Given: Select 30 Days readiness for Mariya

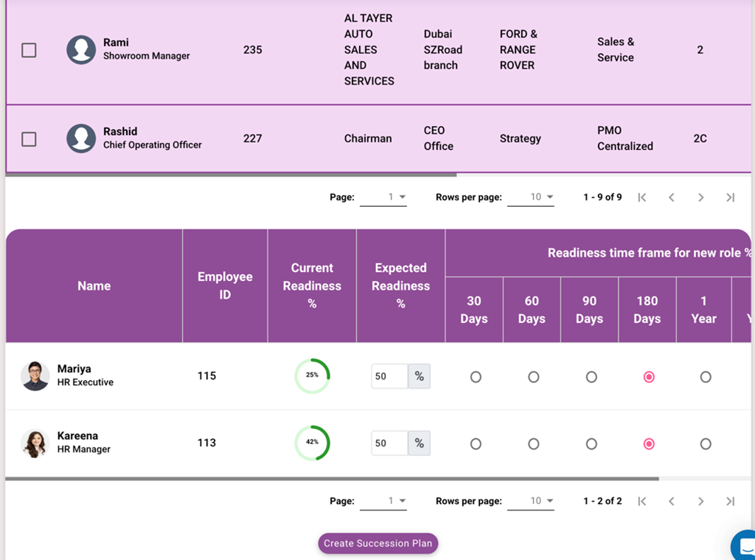Looking at the screenshot, I should pos(475,377).
